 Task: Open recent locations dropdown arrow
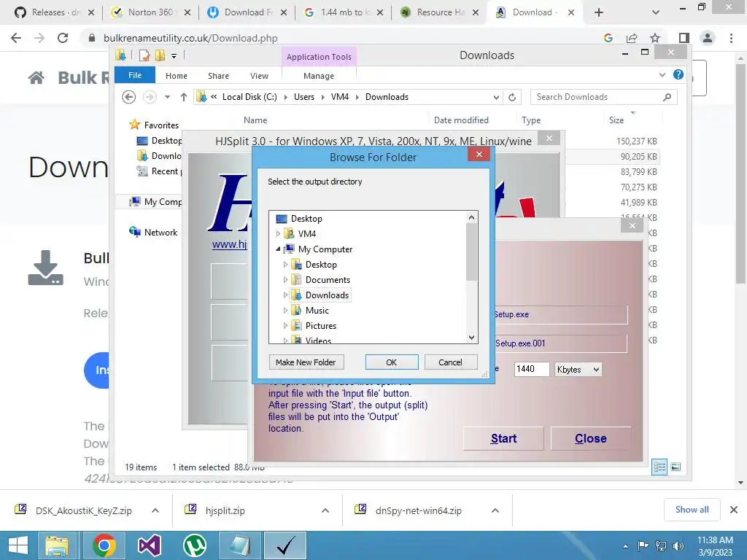(167, 97)
